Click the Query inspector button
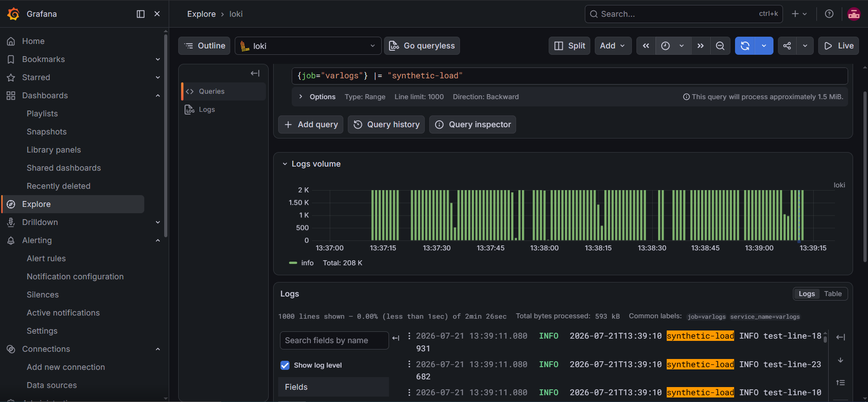Screen dimensions: 868x402 (473, 124)
